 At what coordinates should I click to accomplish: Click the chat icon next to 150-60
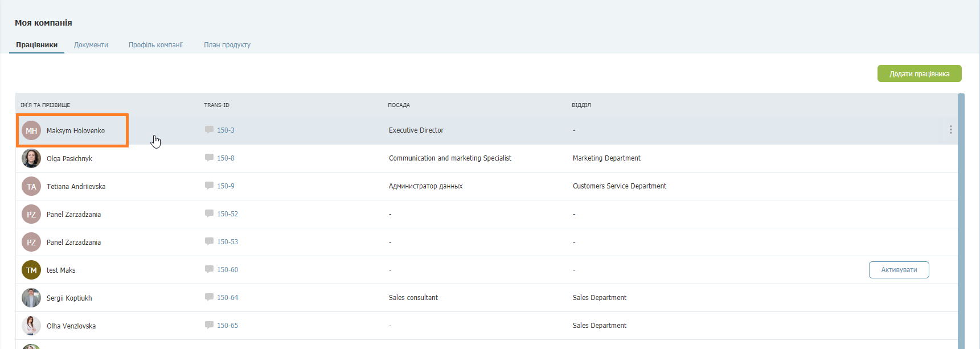coord(209,269)
